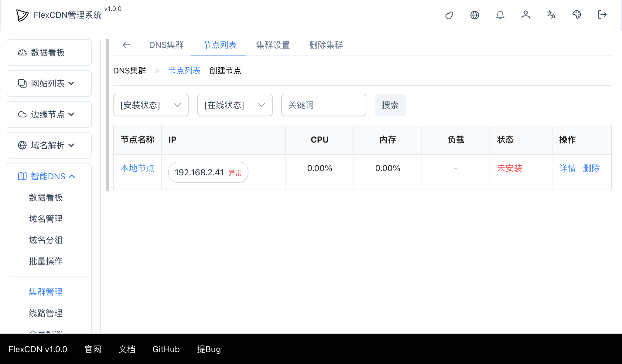Switch language using the translate icon
This screenshot has width=622, height=364.
click(x=551, y=15)
